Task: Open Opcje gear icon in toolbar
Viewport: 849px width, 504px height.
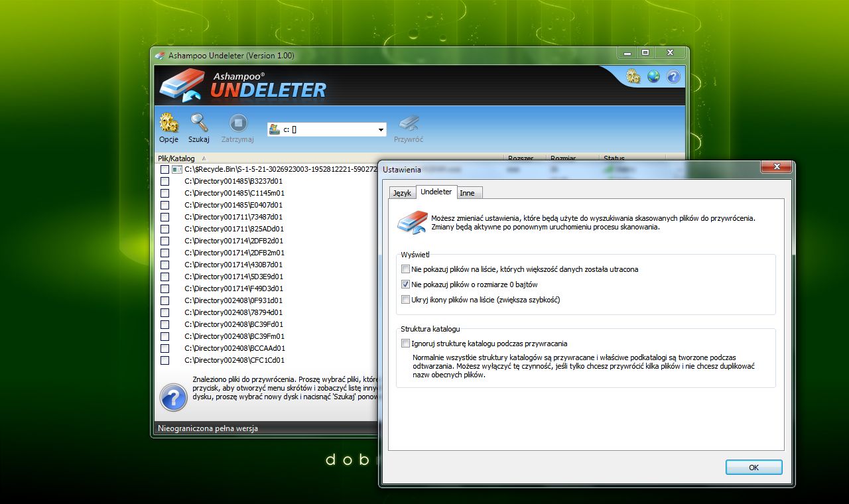Action: 168,123
